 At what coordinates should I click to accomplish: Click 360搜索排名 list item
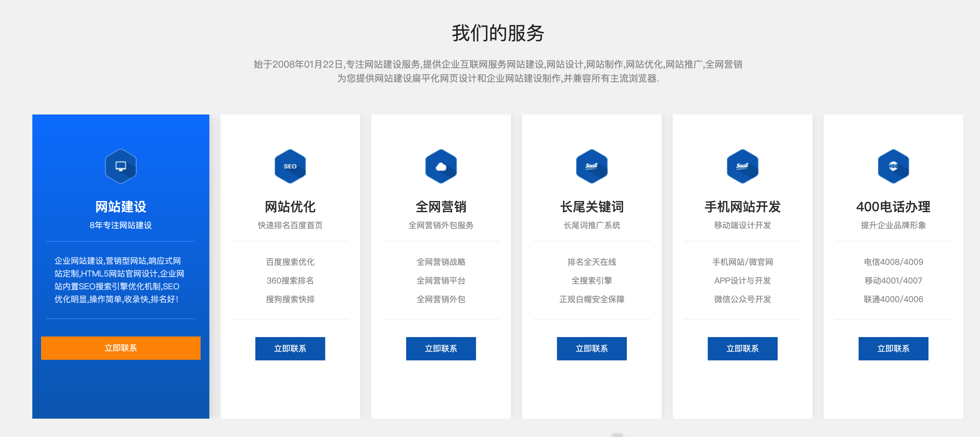[x=290, y=281]
